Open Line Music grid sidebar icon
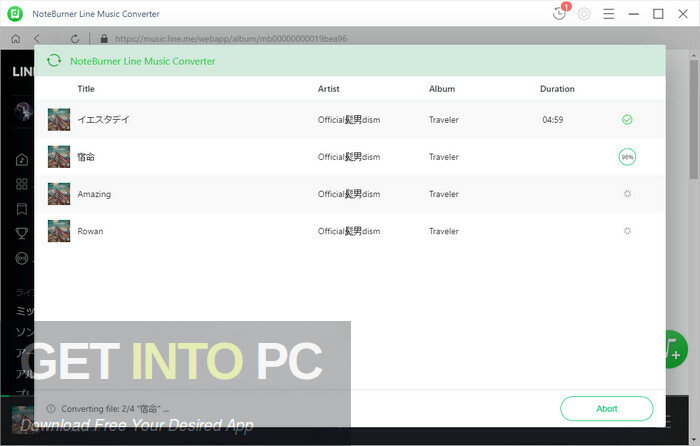The image size is (700, 446). (x=21, y=184)
